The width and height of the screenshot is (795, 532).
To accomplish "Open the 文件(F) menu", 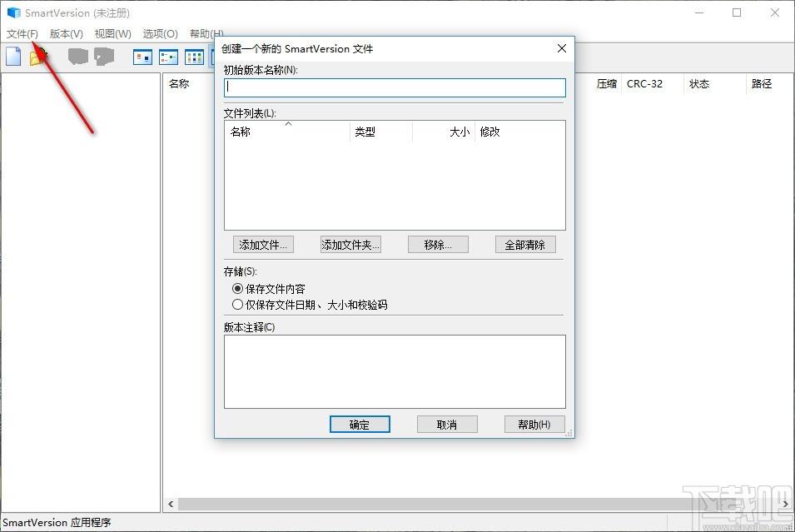I will point(22,33).
